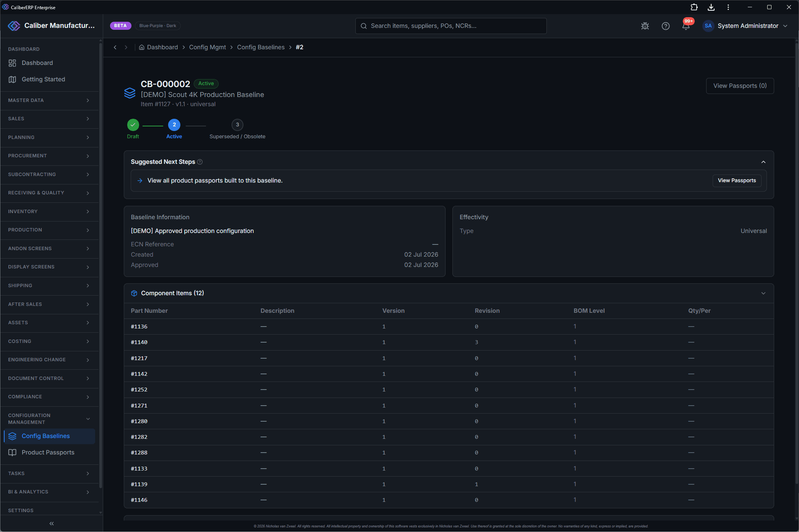This screenshot has height=532, width=799.
Task: Expand the BI & Analytics section
Action: tap(49, 492)
